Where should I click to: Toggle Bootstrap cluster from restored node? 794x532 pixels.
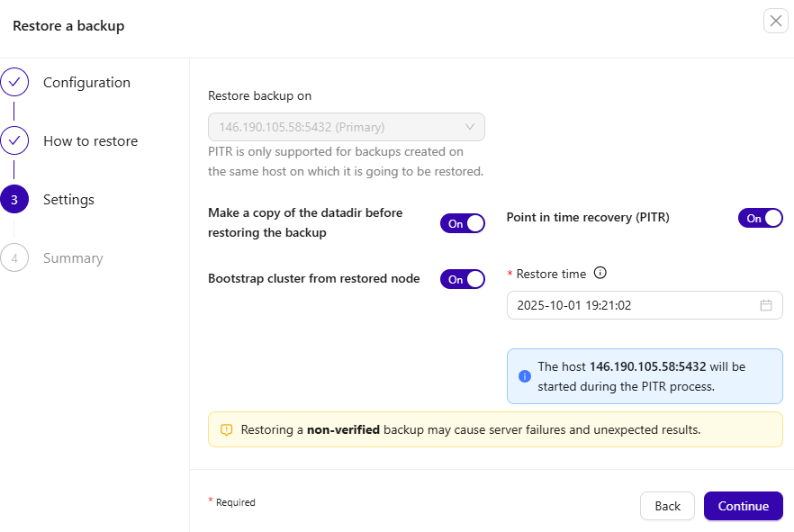[462, 279]
